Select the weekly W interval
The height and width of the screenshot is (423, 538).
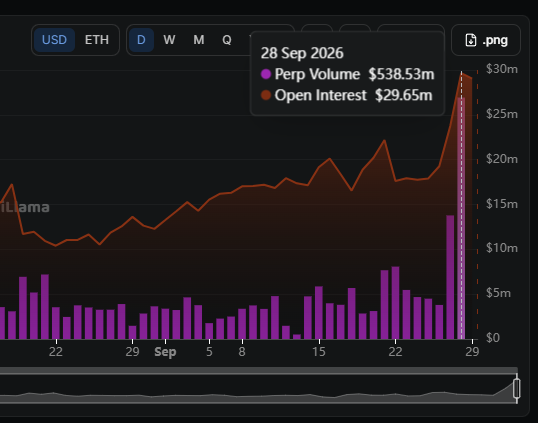point(169,40)
